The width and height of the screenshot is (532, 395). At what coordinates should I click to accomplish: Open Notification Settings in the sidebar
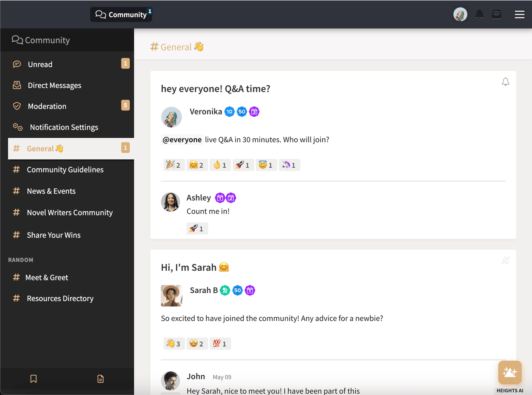[x=64, y=127]
